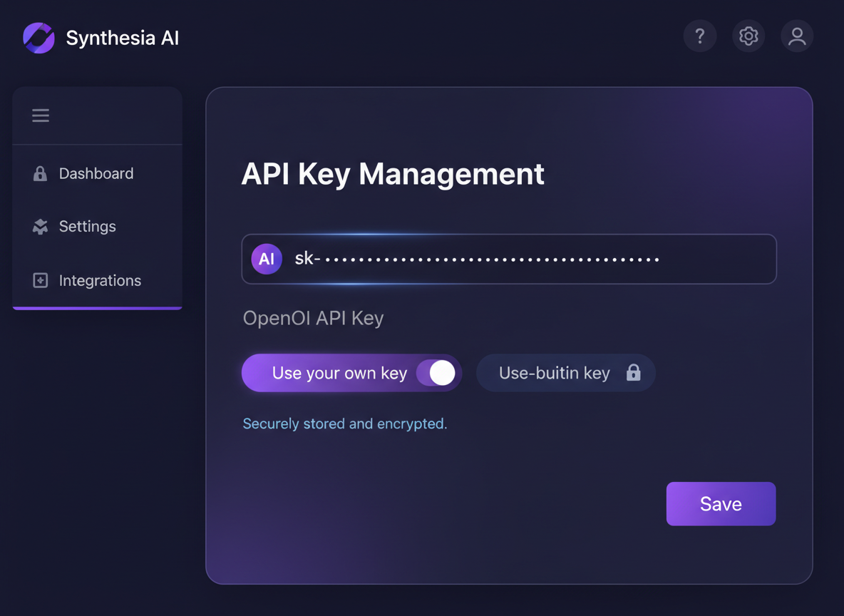Click the Synthesia AI logo icon

[x=38, y=38]
